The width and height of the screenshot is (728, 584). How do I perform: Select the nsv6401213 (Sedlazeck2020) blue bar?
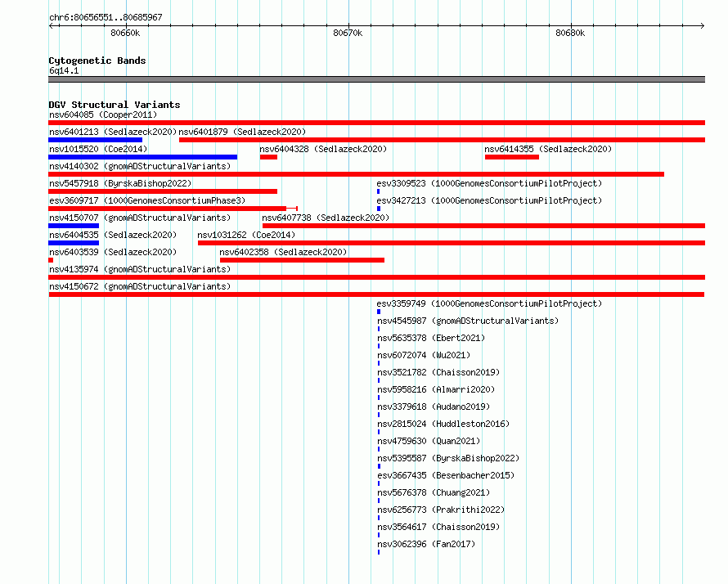95,140
